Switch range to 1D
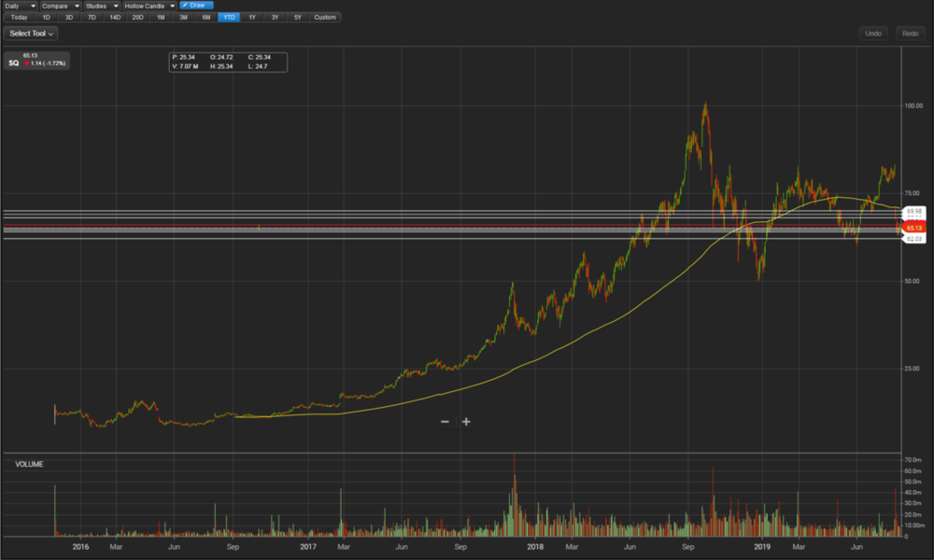The height and width of the screenshot is (560, 934). tap(47, 18)
